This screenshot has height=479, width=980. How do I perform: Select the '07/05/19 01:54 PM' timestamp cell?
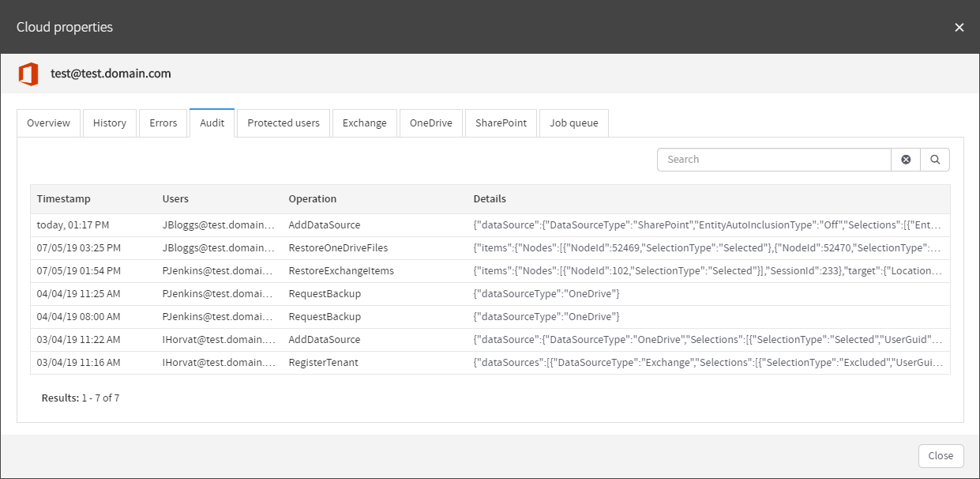79,271
